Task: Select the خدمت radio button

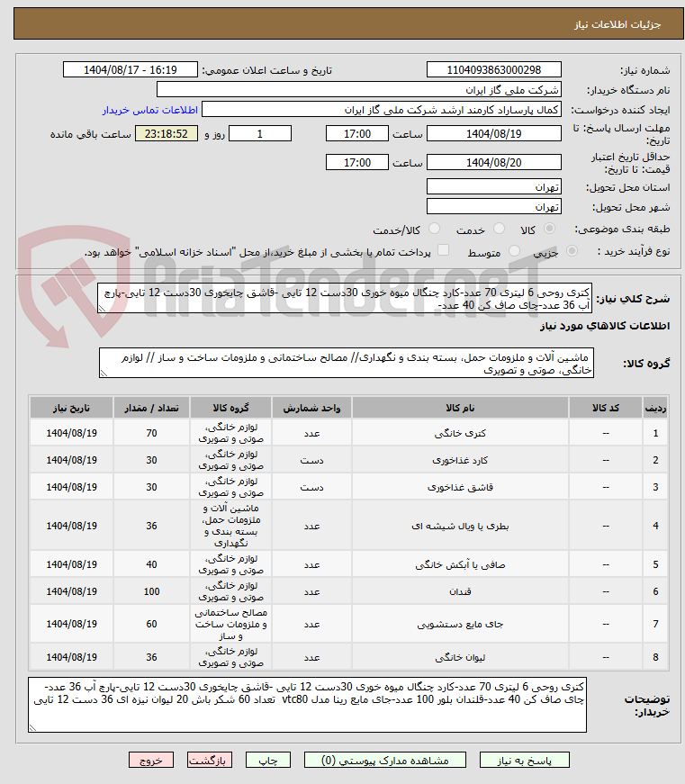Action: (x=499, y=229)
